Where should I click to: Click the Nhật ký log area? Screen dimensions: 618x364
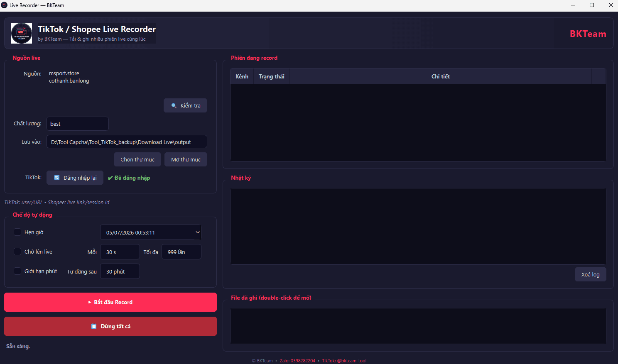pyautogui.click(x=418, y=227)
